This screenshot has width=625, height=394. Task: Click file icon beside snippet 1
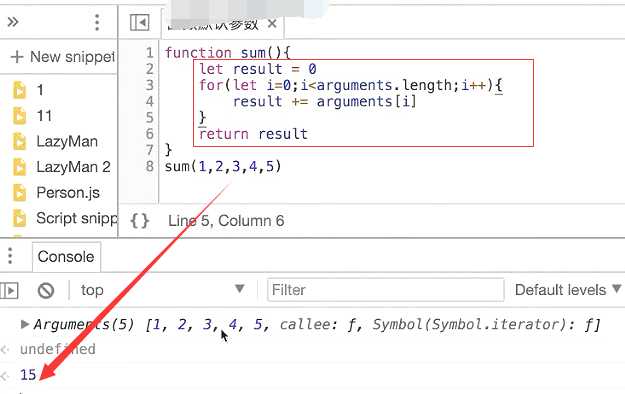click(x=19, y=90)
